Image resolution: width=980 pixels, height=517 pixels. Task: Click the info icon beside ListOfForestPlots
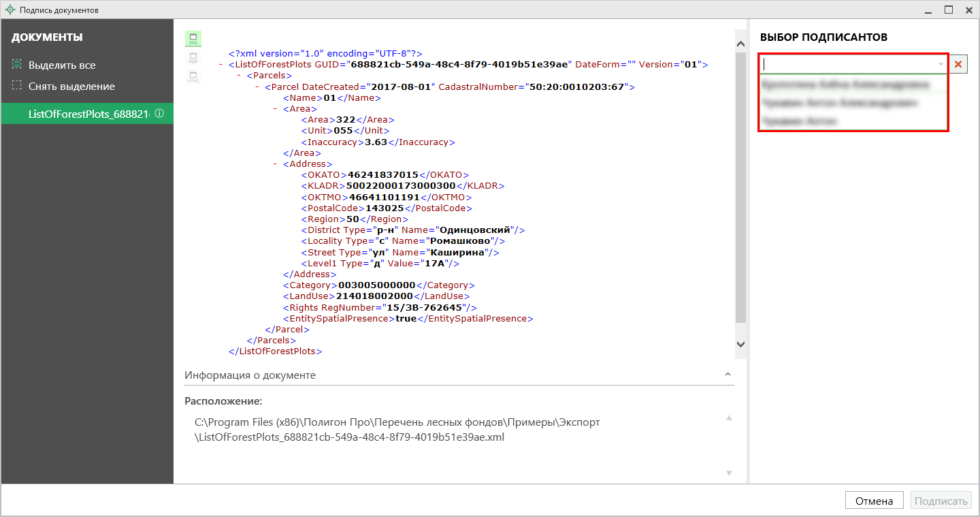pos(160,114)
